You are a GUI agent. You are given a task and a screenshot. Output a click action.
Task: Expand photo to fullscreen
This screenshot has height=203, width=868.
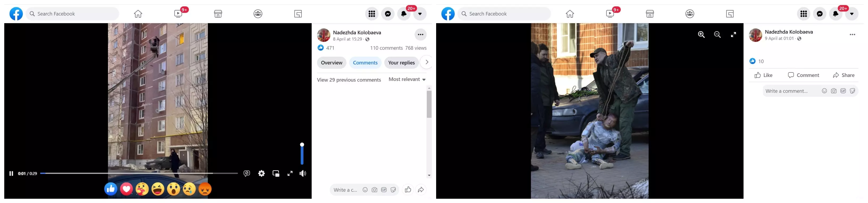click(733, 34)
